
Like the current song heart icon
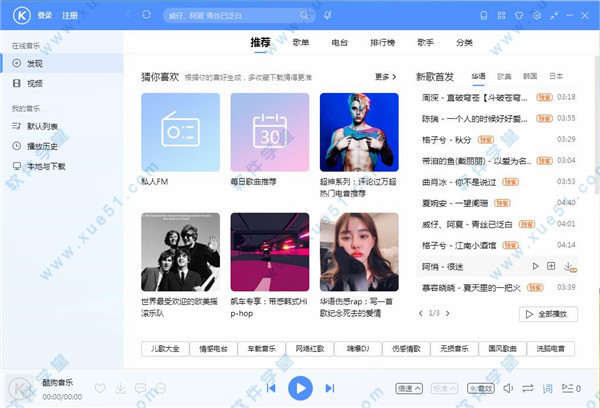(x=100, y=388)
